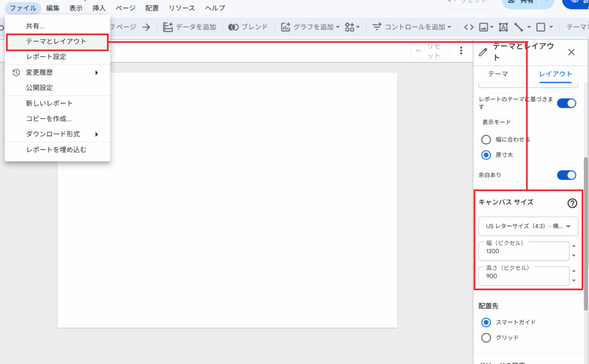The width and height of the screenshot is (589, 364).
Task: Click the line tool icon
Action: [519, 27]
